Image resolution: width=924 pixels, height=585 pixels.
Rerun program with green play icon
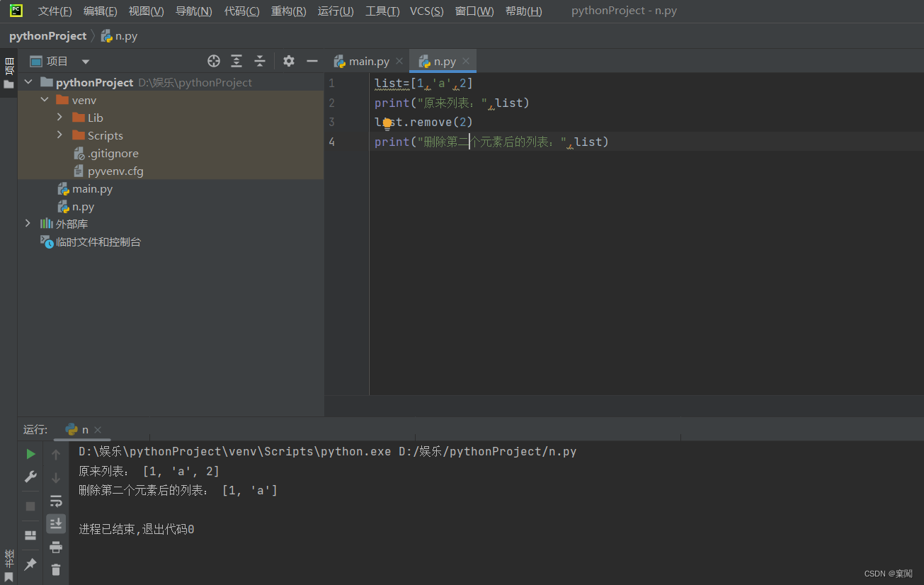tap(30, 454)
